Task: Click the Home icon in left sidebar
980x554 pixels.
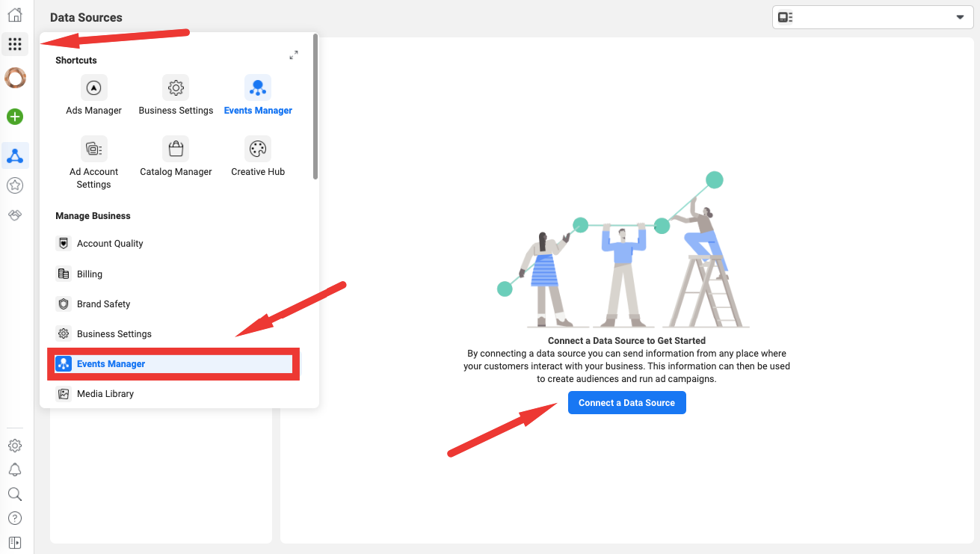Action: pyautogui.click(x=15, y=14)
